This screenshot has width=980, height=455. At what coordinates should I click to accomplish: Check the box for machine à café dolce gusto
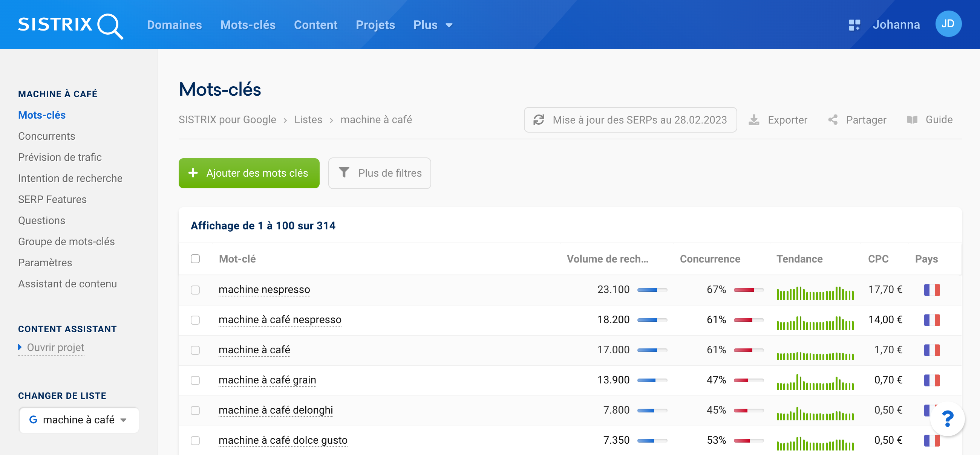[195, 441]
